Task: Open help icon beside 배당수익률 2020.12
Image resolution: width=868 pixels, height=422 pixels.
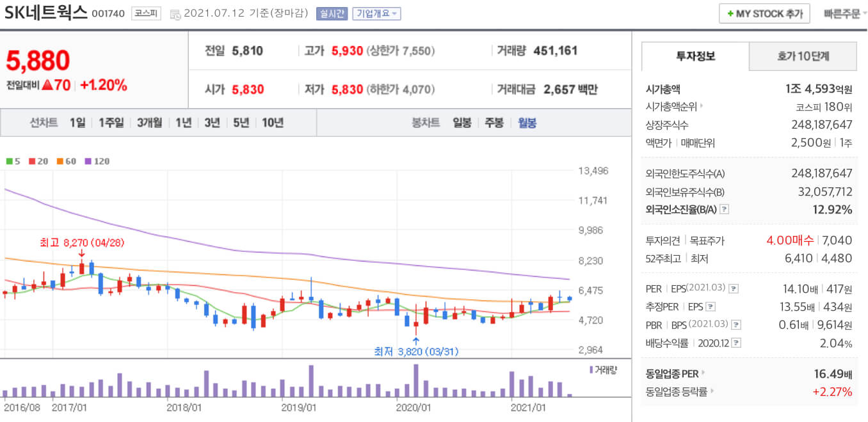Action: pyautogui.click(x=736, y=343)
